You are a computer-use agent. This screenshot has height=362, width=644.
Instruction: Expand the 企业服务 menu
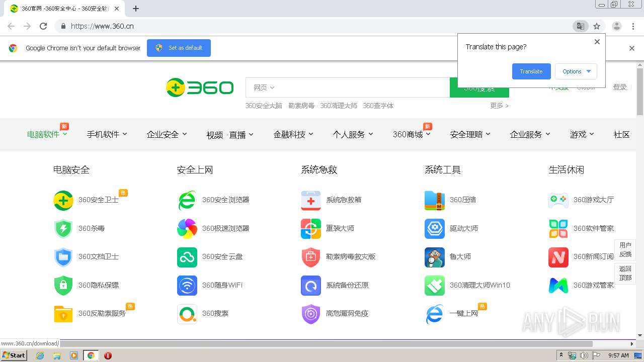tap(530, 134)
